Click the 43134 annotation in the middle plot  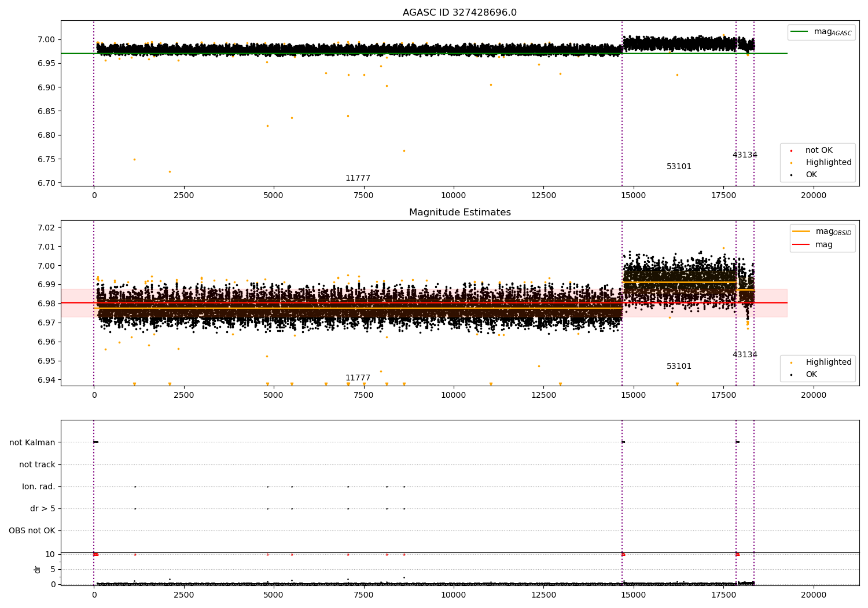pos(745,355)
